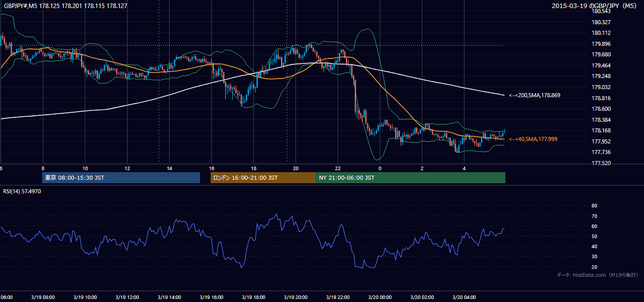Click the 2015-03-19 GBP/JPY (M5) title
The width and height of the screenshot is (644, 302).
(x=595, y=6)
